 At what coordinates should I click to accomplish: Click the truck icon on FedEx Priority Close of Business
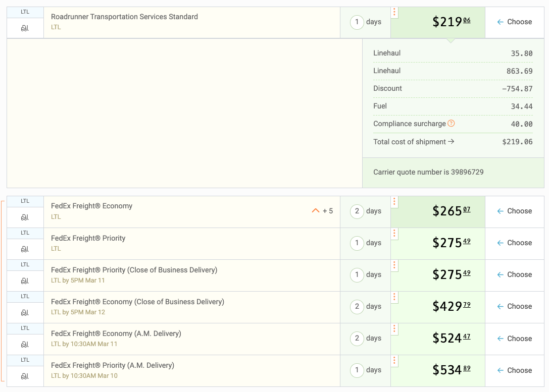point(25,281)
